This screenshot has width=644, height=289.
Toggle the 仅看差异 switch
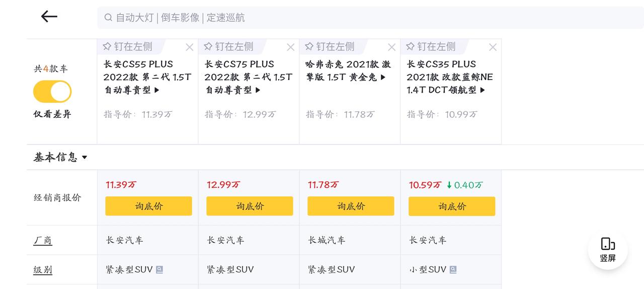[52, 92]
